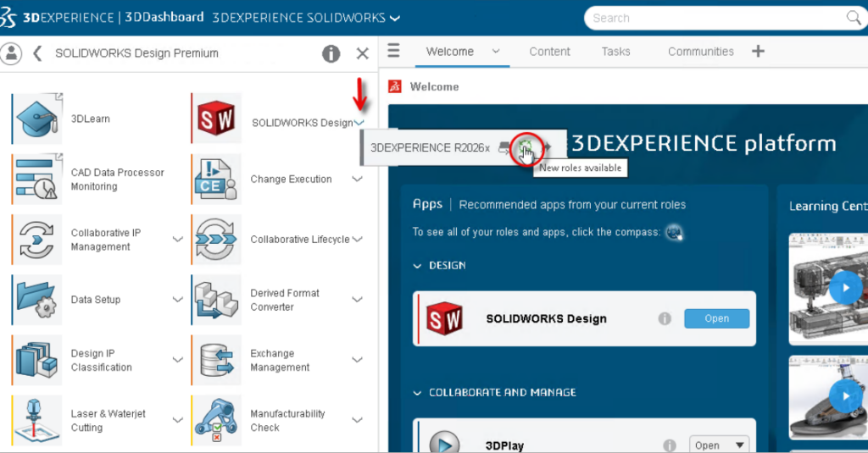Viewport: 868px width, 453px height.
Task: Go back with the left chevron arrow
Action: click(37, 53)
